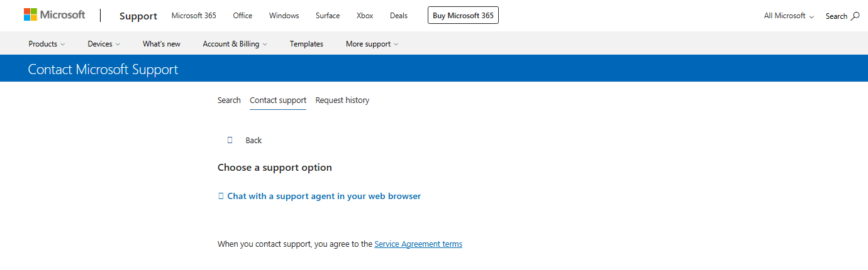Click the Back text link
868x270 pixels.
[x=253, y=141]
